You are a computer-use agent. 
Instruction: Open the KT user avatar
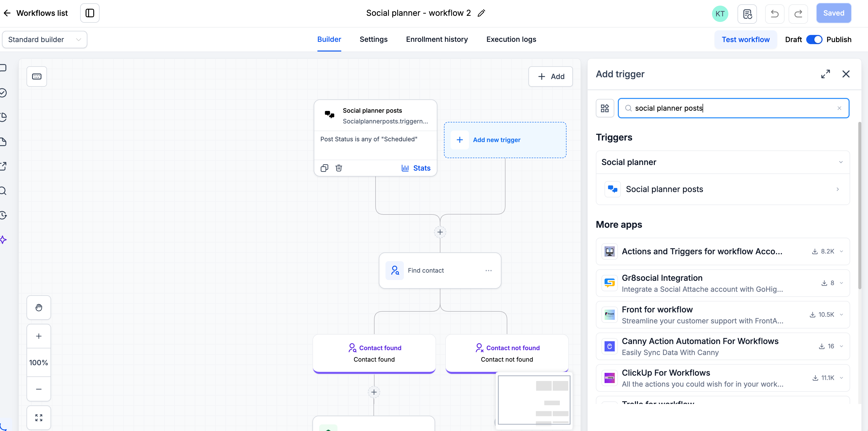coord(720,14)
